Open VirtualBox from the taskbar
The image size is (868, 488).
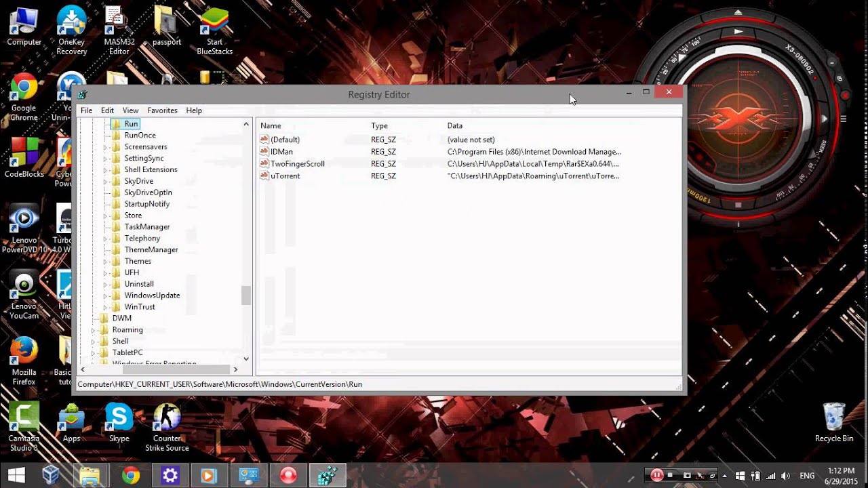(51, 475)
